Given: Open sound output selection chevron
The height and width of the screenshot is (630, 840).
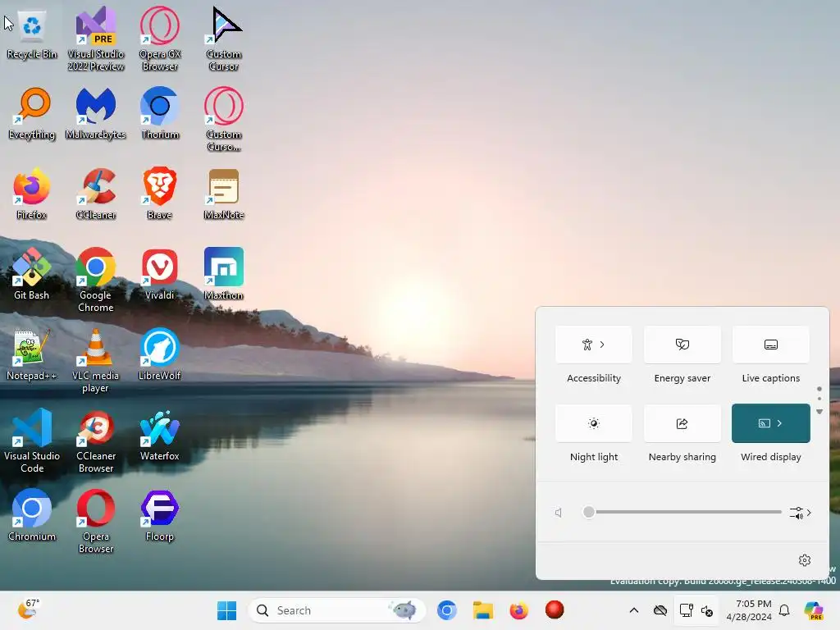Looking at the screenshot, I should (801, 513).
